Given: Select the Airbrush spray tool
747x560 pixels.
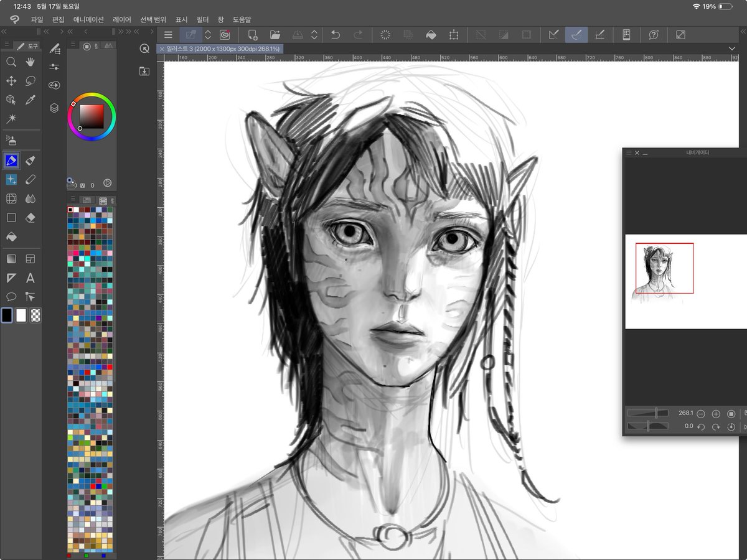Looking at the screenshot, I should [x=11, y=140].
